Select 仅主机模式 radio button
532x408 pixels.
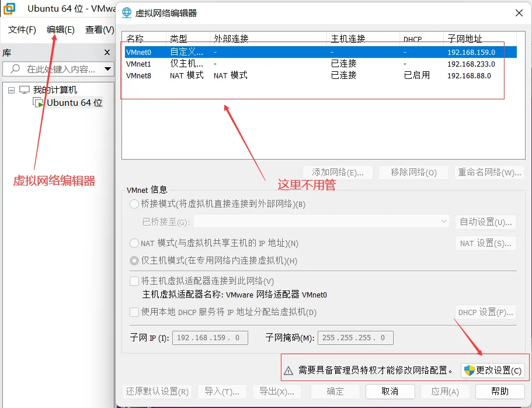click(134, 261)
